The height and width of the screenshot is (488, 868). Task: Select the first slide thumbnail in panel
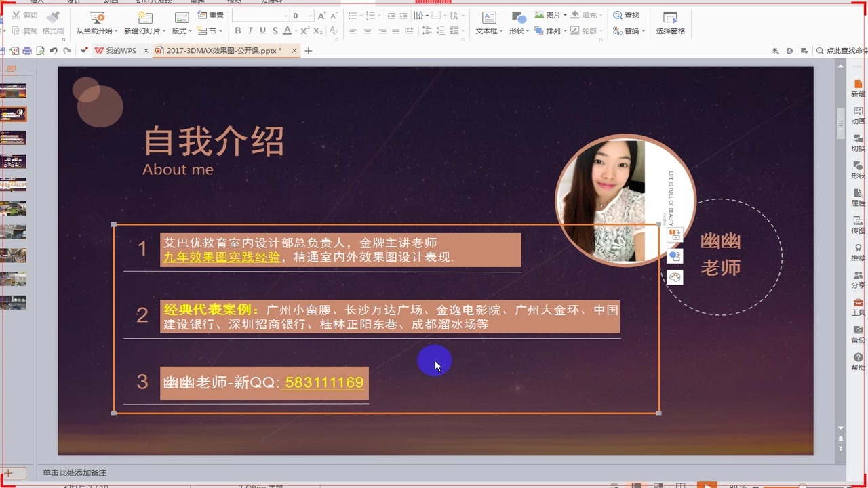coord(14,91)
